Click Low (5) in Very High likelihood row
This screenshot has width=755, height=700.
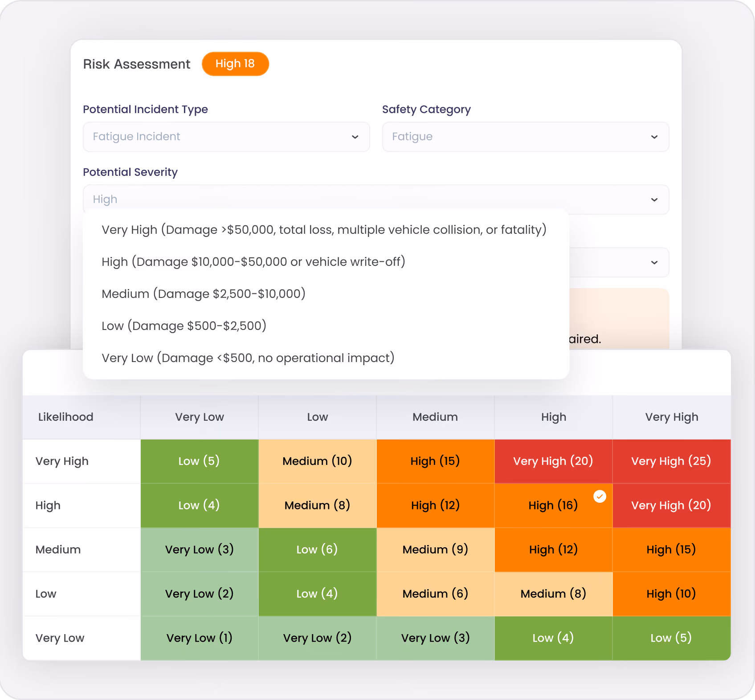(199, 461)
